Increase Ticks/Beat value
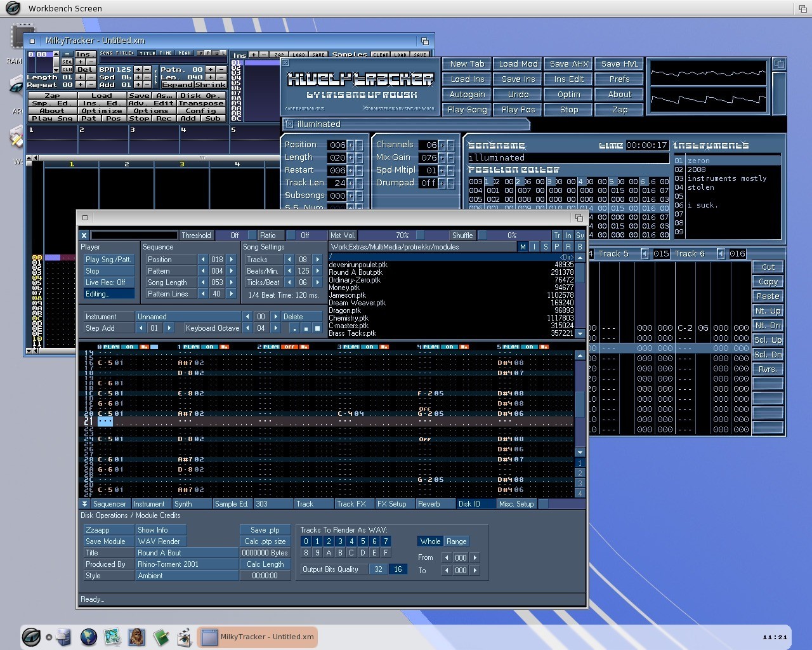The height and width of the screenshot is (650, 812). tap(318, 282)
